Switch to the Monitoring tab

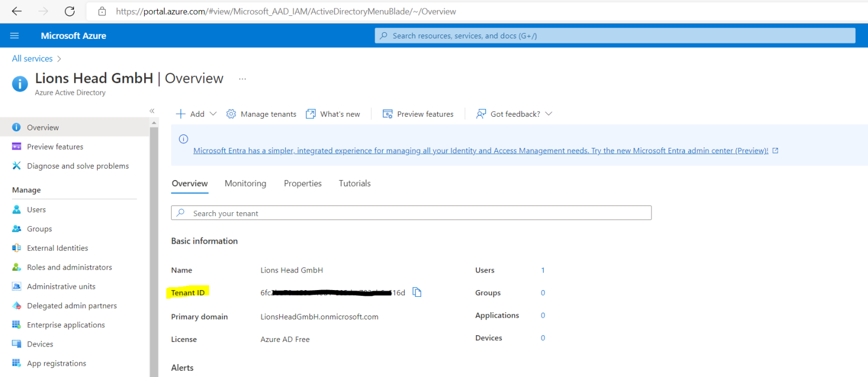(x=245, y=183)
